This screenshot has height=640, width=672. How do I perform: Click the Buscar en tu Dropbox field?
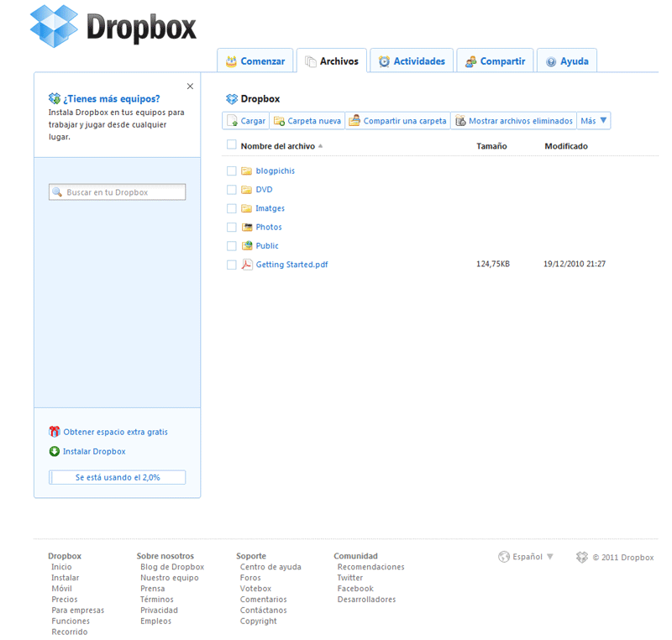tap(118, 192)
